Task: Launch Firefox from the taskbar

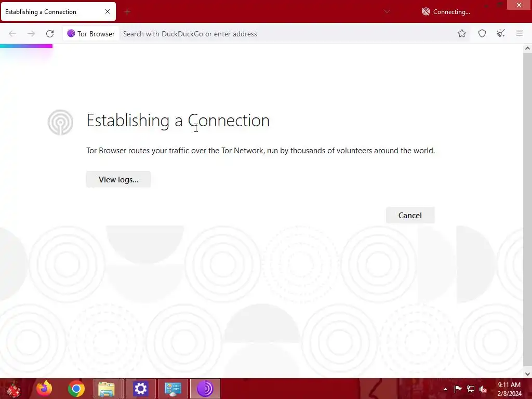Action: [44, 389]
